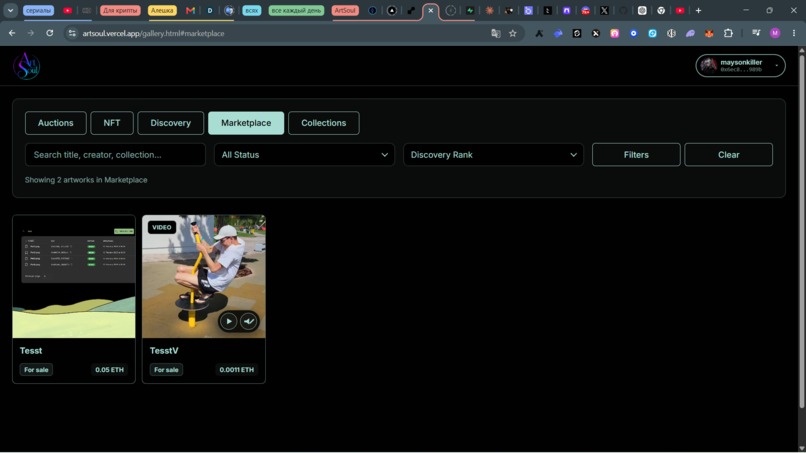Open the Для крипты tab group
Image resolution: width=806 pixels, height=453 pixels.
120,10
